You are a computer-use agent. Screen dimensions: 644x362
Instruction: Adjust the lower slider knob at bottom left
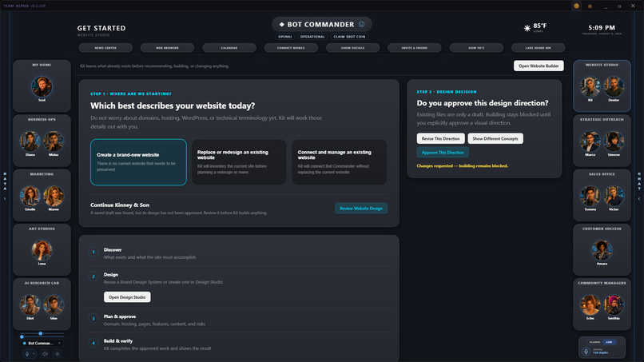point(22,337)
